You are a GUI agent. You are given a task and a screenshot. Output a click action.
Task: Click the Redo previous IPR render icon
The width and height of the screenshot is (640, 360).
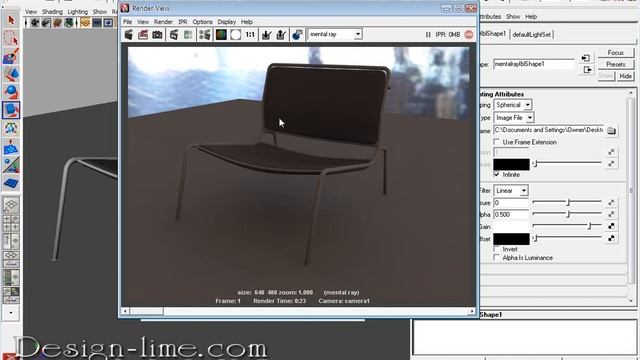[174, 35]
